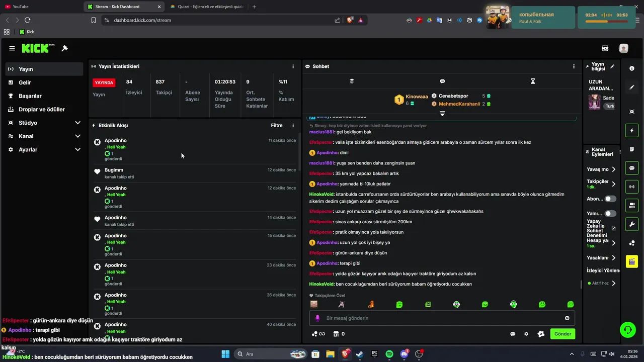Edit stream info with the Yayın bilgisi pencil
Image resolution: width=644 pixels, height=362 pixels.
tap(612, 66)
